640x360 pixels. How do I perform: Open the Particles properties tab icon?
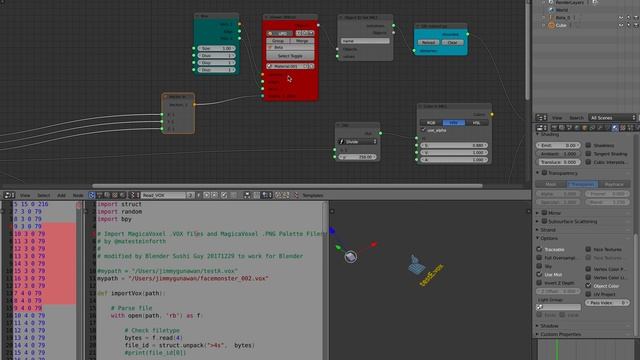click(x=630, y=128)
